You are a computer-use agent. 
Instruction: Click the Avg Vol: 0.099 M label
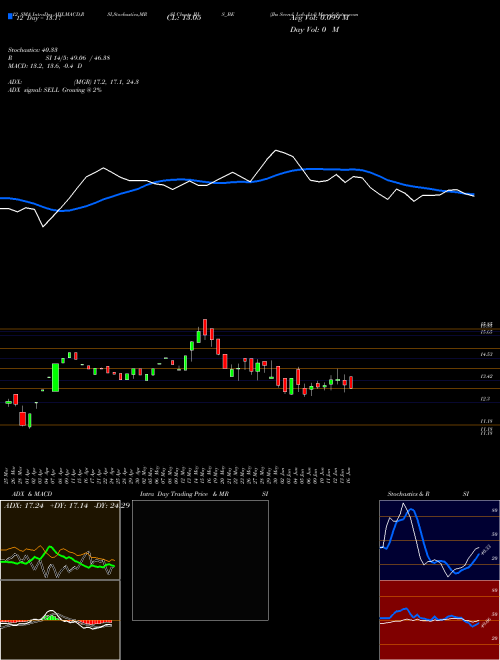tap(319, 18)
